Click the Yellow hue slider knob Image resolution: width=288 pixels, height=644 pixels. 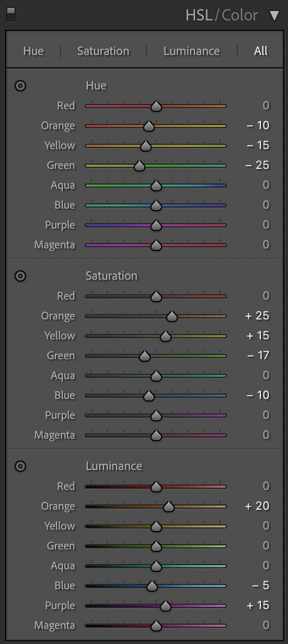coord(146,146)
